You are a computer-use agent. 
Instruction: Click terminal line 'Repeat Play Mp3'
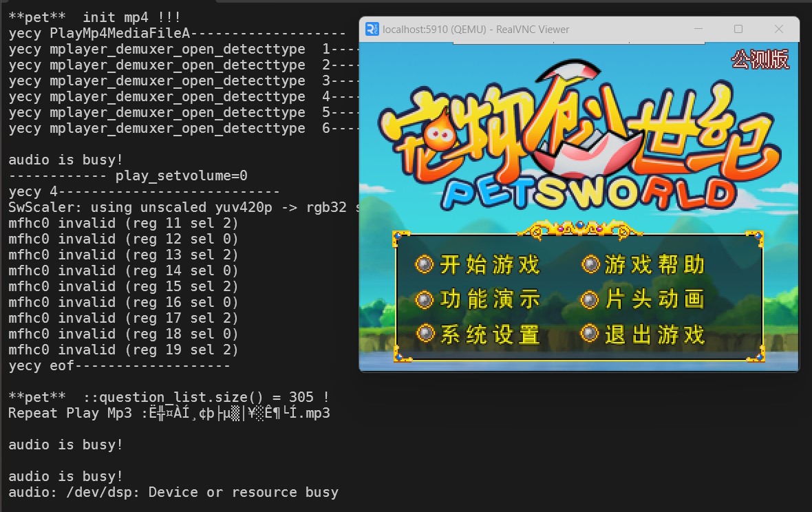tap(169, 413)
